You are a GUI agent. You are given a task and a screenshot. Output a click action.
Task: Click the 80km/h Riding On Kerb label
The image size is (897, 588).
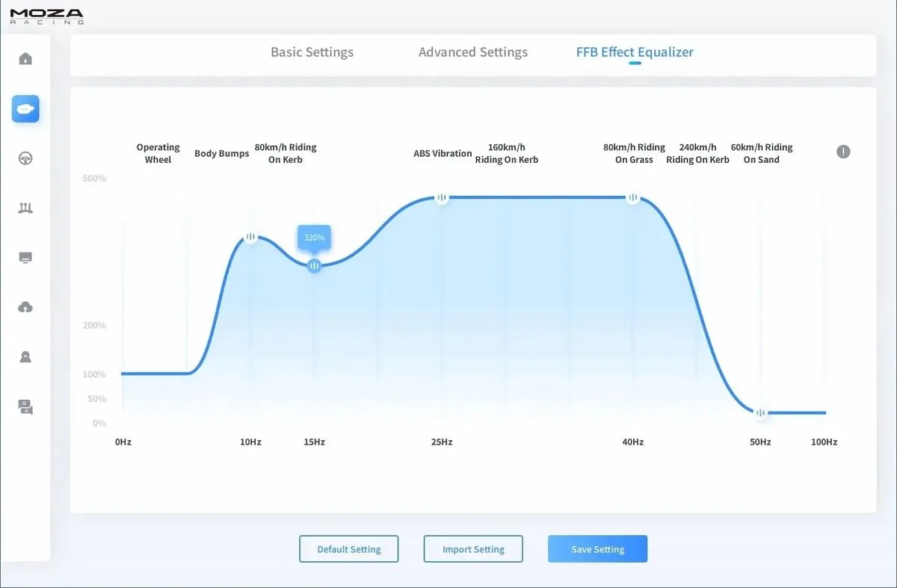[286, 153]
